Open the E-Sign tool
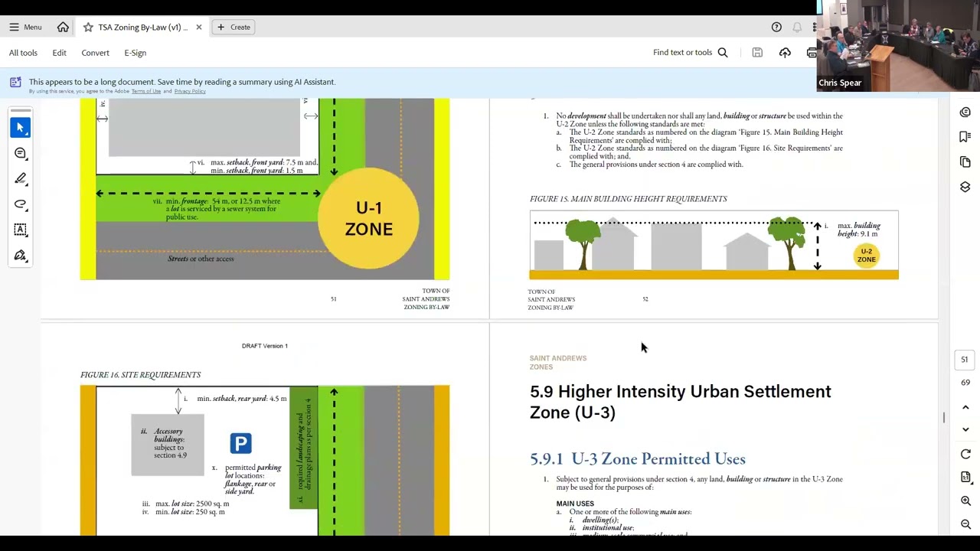The width and height of the screenshot is (980, 551). pyautogui.click(x=135, y=53)
